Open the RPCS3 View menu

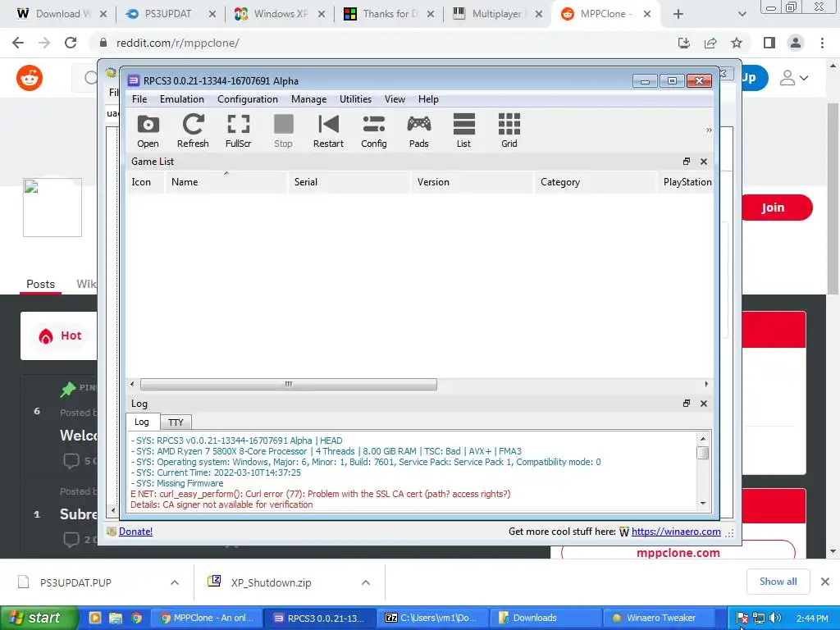click(395, 99)
